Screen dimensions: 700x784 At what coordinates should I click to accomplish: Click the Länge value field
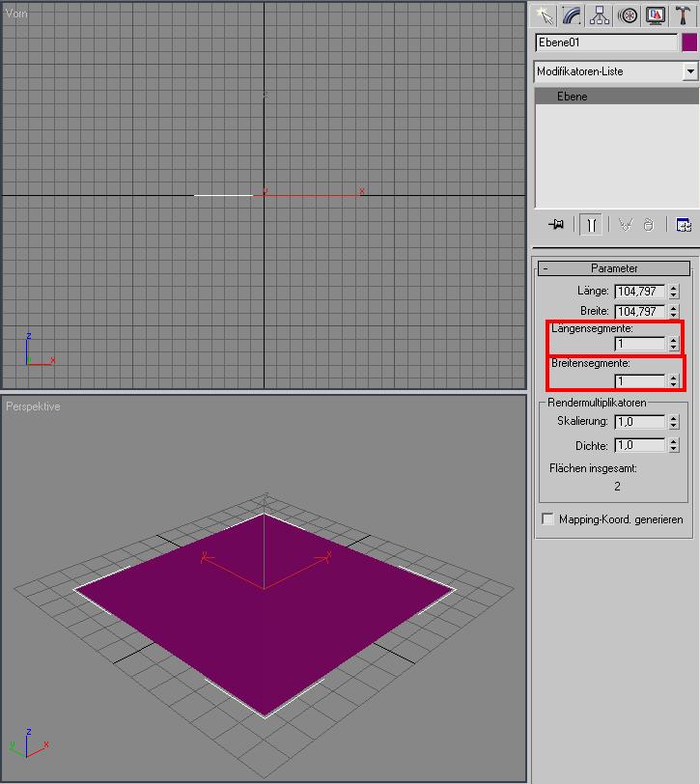tap(640, 291)
